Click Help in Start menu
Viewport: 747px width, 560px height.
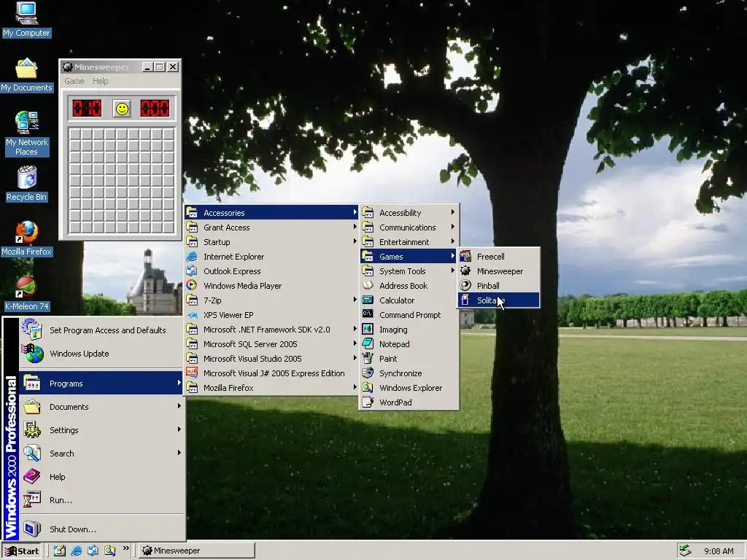click(101, 477)
